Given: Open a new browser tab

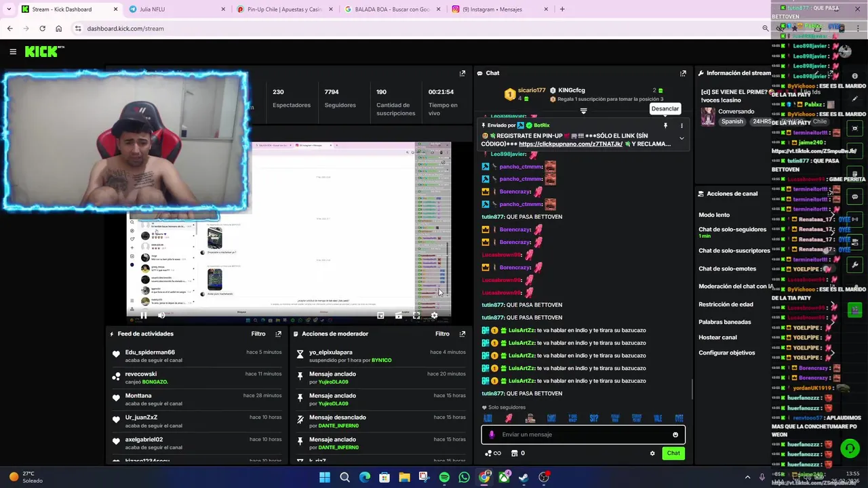Looking at the screenshot, I should coord(562,9).
